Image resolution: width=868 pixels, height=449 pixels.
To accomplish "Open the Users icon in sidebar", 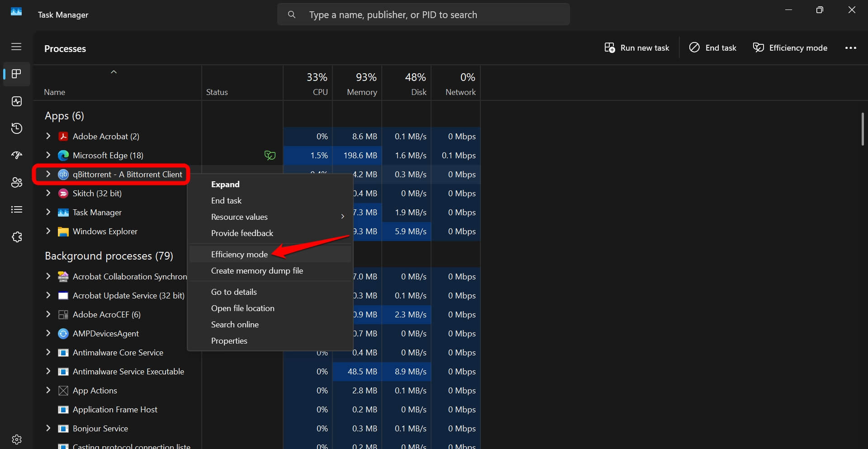I will click(17, 182).
